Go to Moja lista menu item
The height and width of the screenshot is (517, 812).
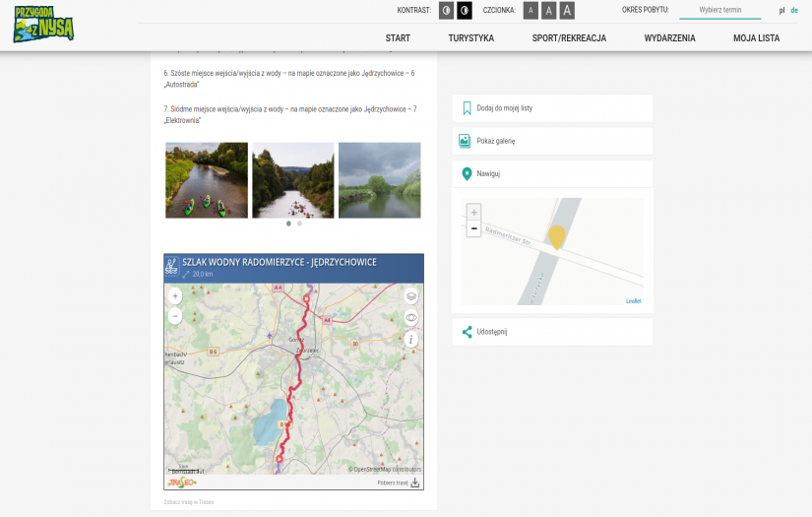click(x=756, y=37)
